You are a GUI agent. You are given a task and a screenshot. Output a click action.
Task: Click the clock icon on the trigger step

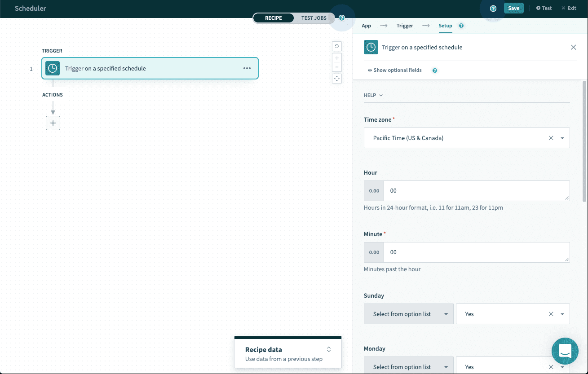(52, 68)
